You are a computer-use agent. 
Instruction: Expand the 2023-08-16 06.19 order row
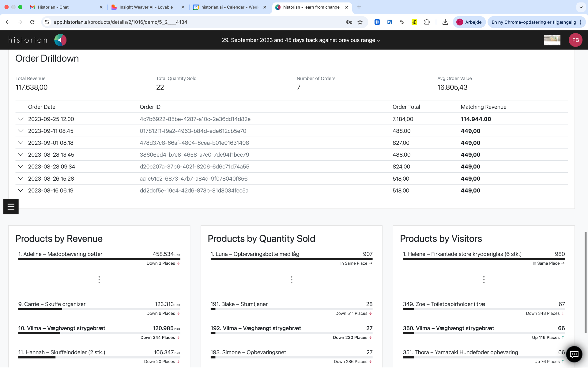(x=21, y=190)
